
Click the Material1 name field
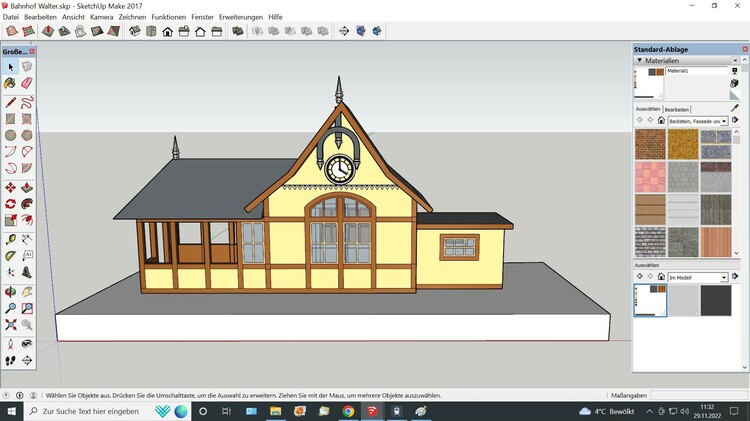(x=696, y=71)
